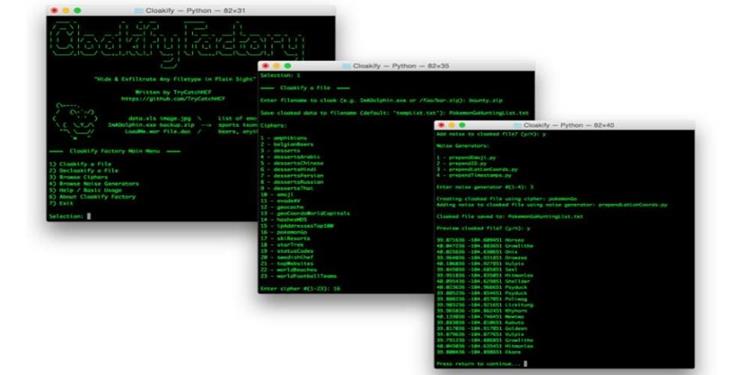Click cipher row "10 - emoji"

click(x=277, y=195)
